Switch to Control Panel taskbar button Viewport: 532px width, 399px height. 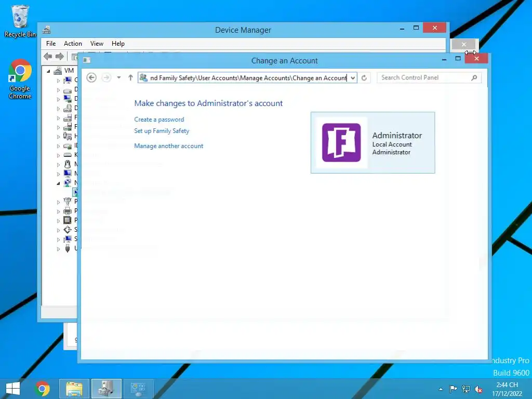pyautogui.click(x=138, y=389)
